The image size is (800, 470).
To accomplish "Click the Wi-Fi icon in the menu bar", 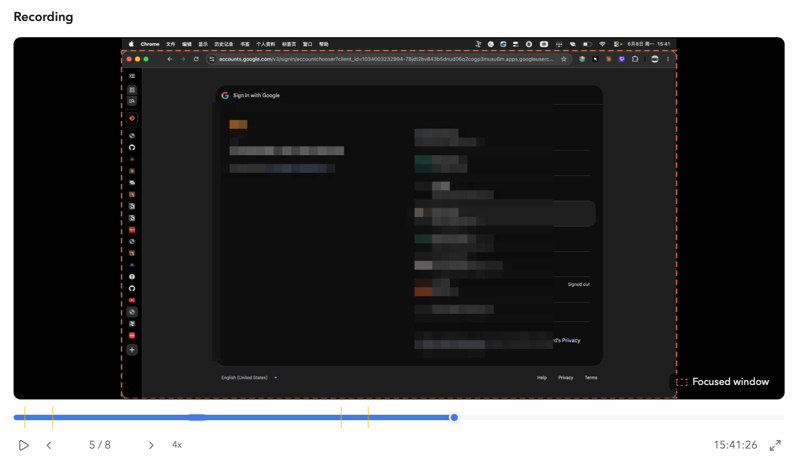I will pyautogui.click(x=602, y=44).
